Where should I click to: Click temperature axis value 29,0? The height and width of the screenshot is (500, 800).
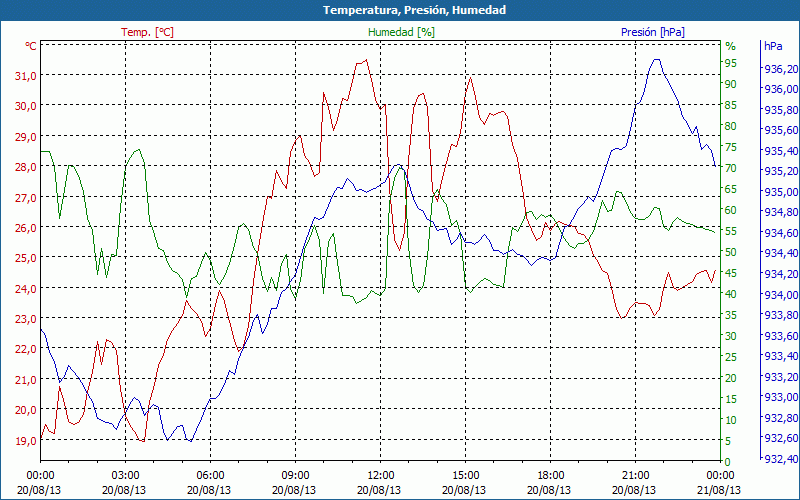26,136
